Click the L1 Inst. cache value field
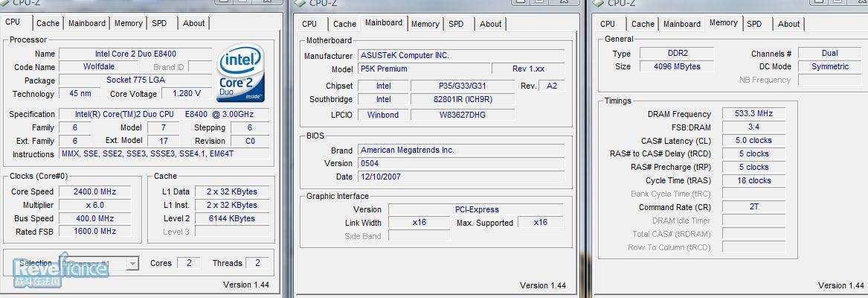This screenshot has width=868, height=298. 232,205
